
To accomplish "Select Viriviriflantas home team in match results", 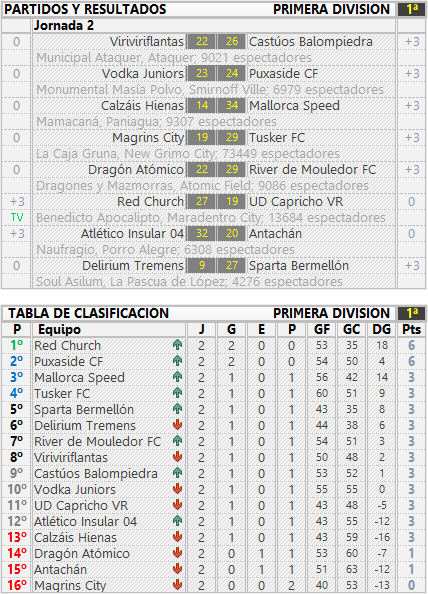I will pyautogui.click(x=147, y=42).
